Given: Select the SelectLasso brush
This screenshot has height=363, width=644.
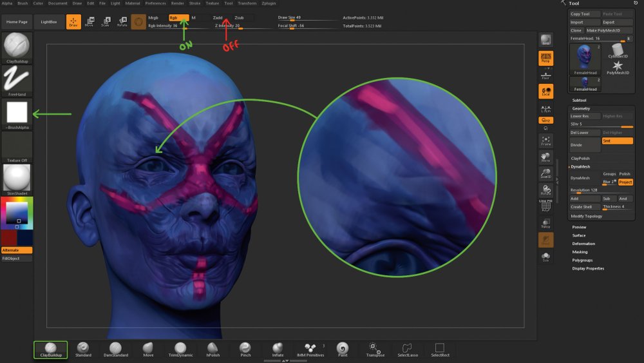Looking at the screenshot, I should (408, 350).
